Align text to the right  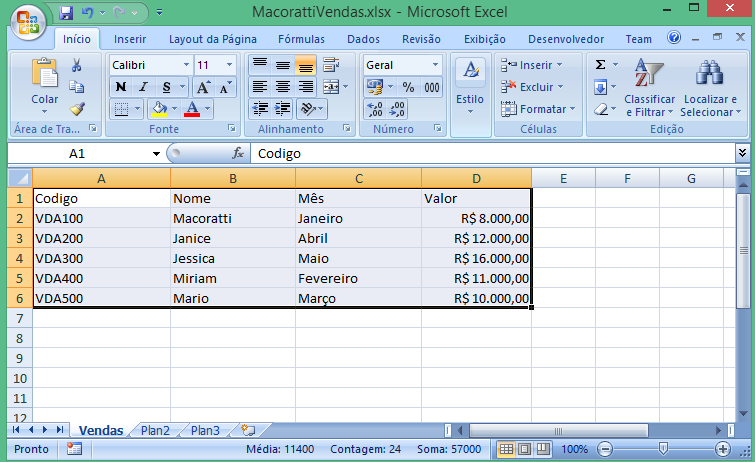pyautogui.click(x=305, y=87)
